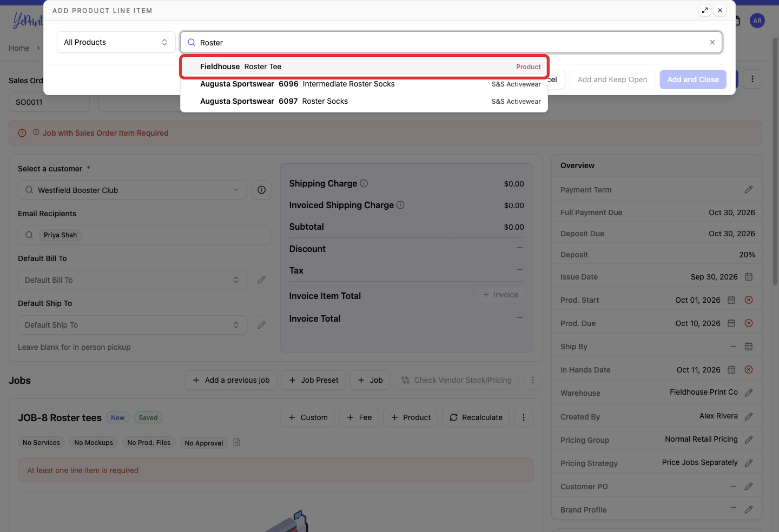Click the Email Recipients field with Priya Shah
The width and height of the screenshot is (779, 532).
144,235
